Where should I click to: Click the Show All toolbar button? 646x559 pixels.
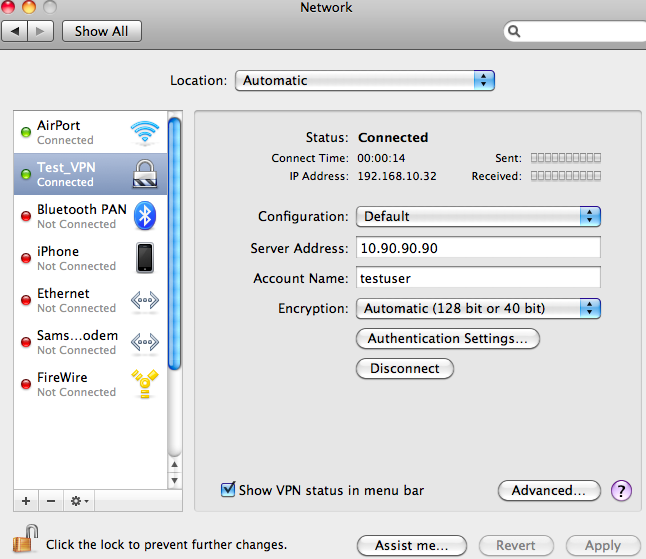tap(101, 31)
